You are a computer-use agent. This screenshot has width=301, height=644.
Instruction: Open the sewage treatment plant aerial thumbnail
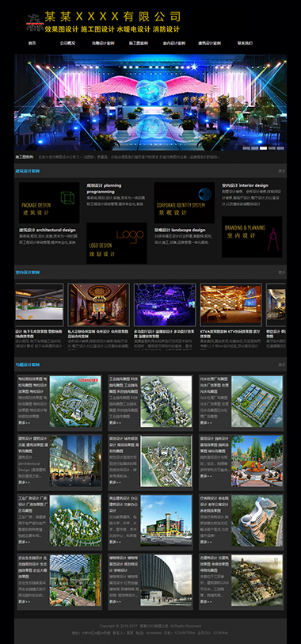(x=257, y=402)
